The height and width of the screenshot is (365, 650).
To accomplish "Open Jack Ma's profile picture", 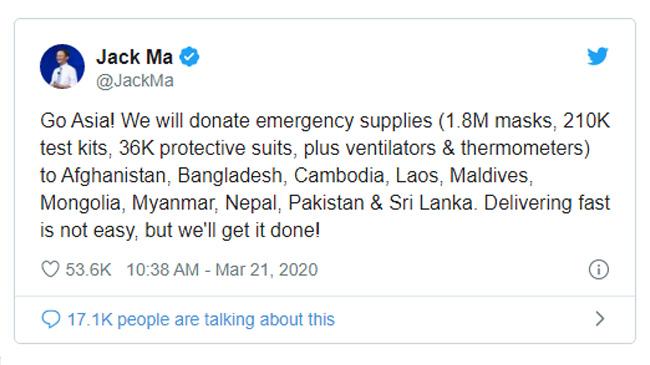I will 62,66.
